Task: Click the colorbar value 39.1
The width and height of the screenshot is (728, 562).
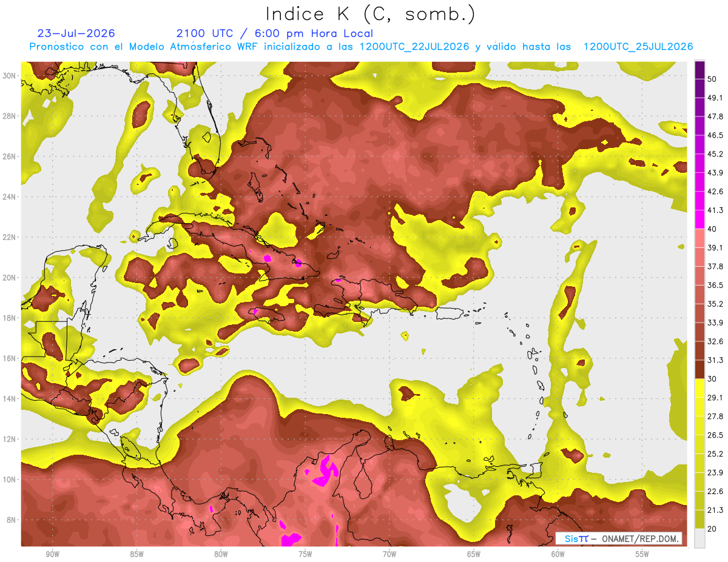Action: pyautogui.click(x=715, y=247)
